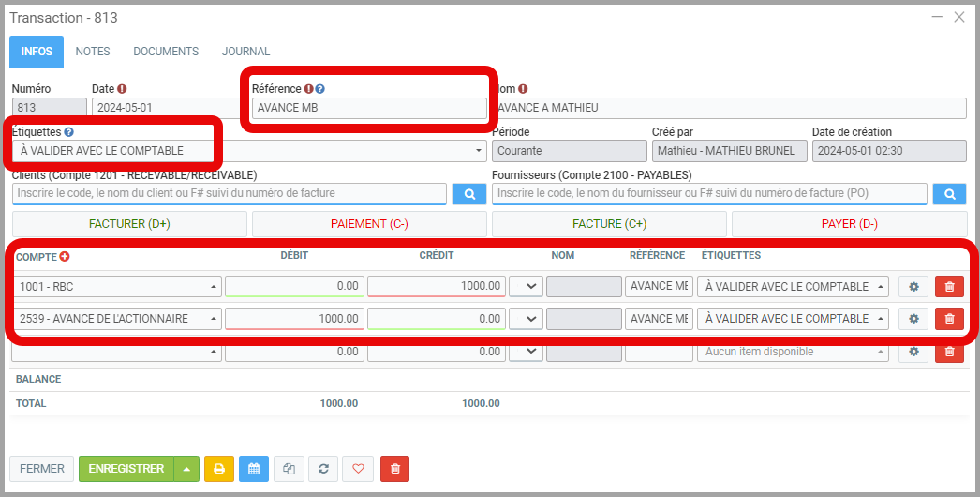Expand the chevron dropdown on the 2539 line
This screenshot has height=497, width=980.
[x=526, y=319]
